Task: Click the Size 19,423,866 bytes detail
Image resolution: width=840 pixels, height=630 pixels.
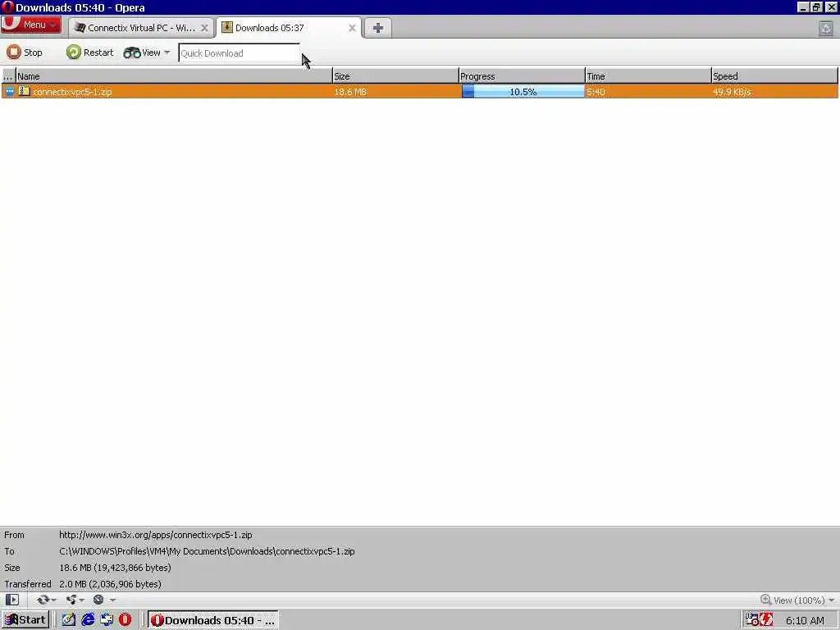Action: (x=115, y=568)
